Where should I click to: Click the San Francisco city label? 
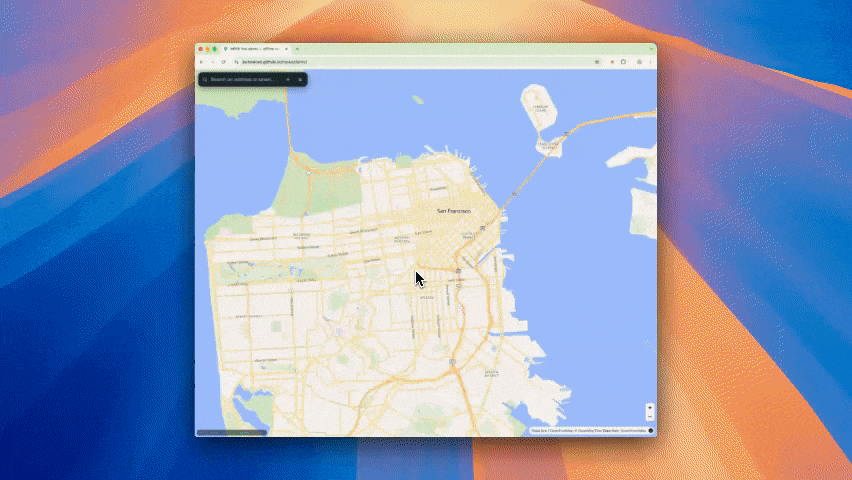click(x=454, y=210)
